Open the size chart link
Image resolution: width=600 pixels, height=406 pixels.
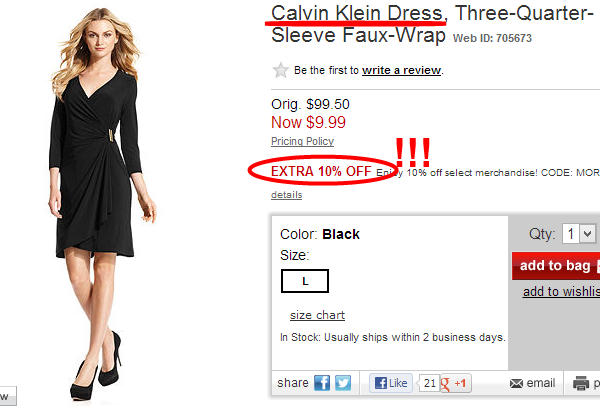(317, 315)
